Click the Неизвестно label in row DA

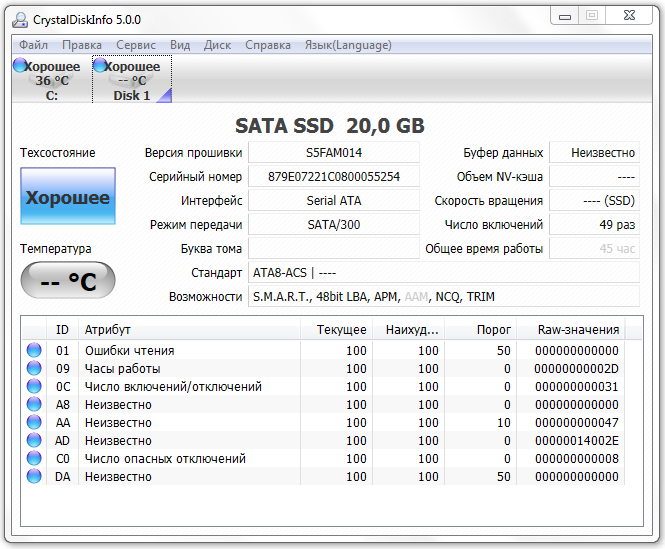pyautogui.click(x=118, y=477)
